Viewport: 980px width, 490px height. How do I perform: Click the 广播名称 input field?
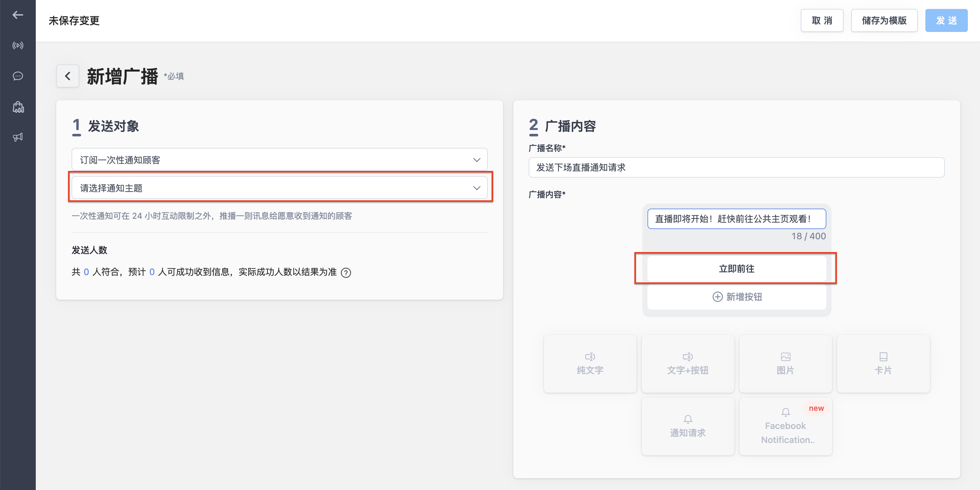[736, 167]
